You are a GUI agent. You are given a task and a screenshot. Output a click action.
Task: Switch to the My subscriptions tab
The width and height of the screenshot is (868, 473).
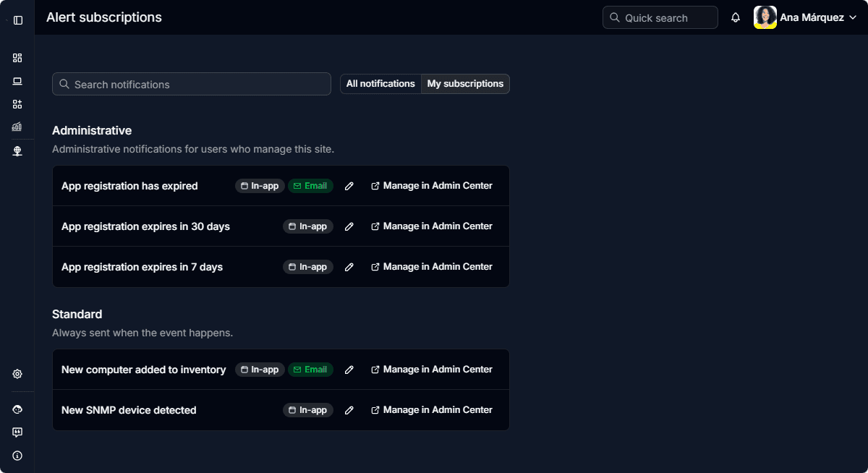465,84
